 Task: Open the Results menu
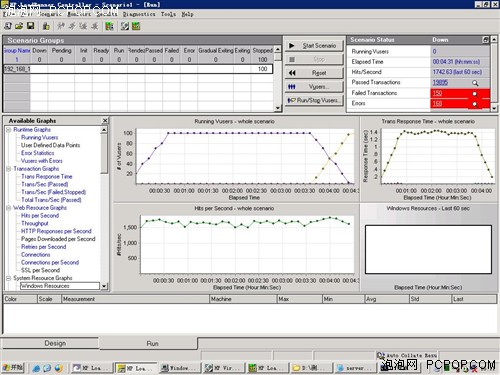point(107,14)
